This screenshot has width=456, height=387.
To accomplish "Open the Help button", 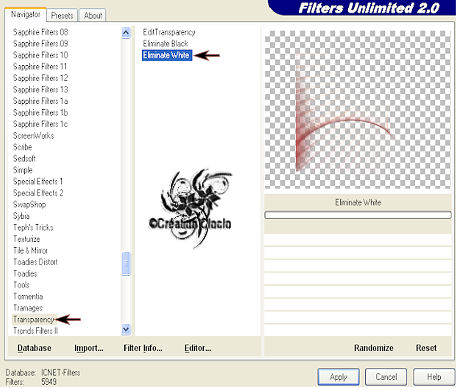I will (434, 377).
